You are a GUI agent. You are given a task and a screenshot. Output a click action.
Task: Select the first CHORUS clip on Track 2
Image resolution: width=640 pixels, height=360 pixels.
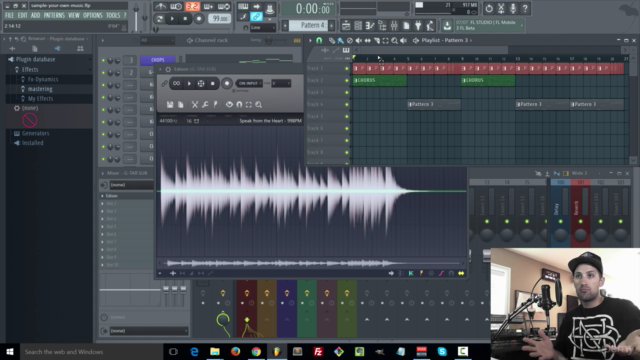380,80
